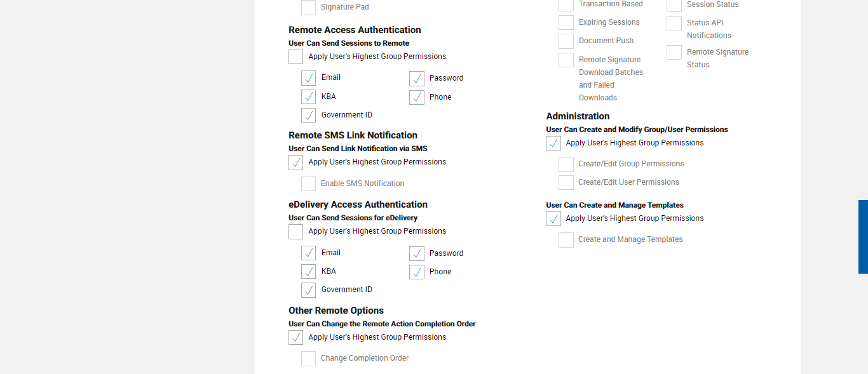This screenshot has width=868, height=374.
Task: Uncheck highest group permissions for Completion Order
Action: [x=296, y=338]
